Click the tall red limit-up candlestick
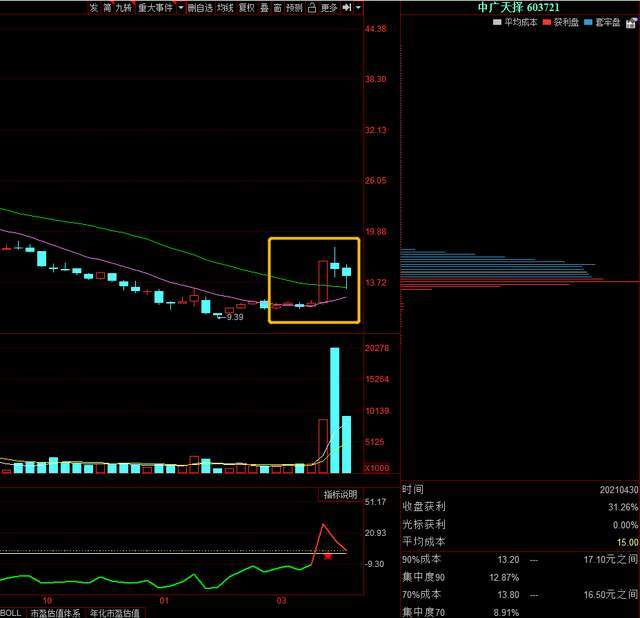Image resolution: width=640 pixels, height=618 pixels. click(x=323, y=282)
